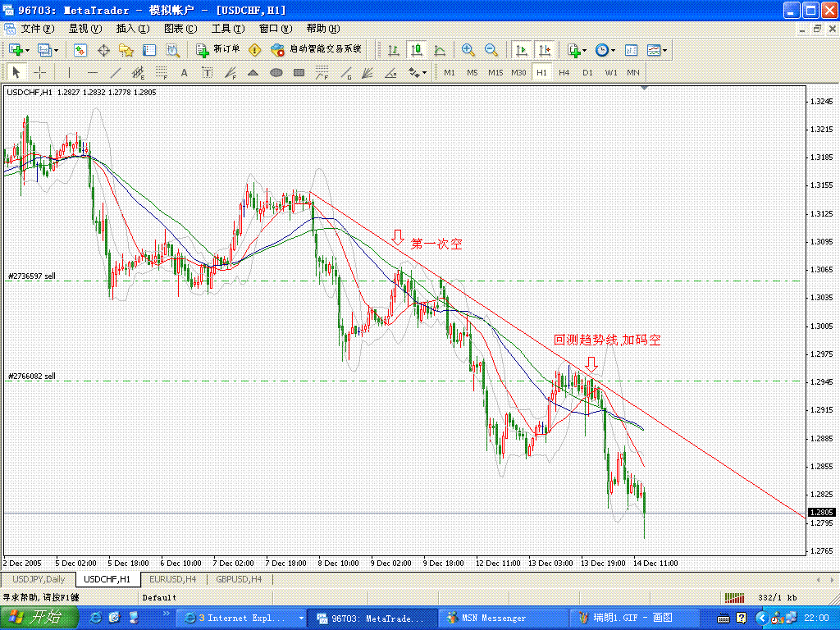Switch chart to candlestick mode
This screenshot has width=840, height=630.
pyautogui.click(x=417, y=50)
